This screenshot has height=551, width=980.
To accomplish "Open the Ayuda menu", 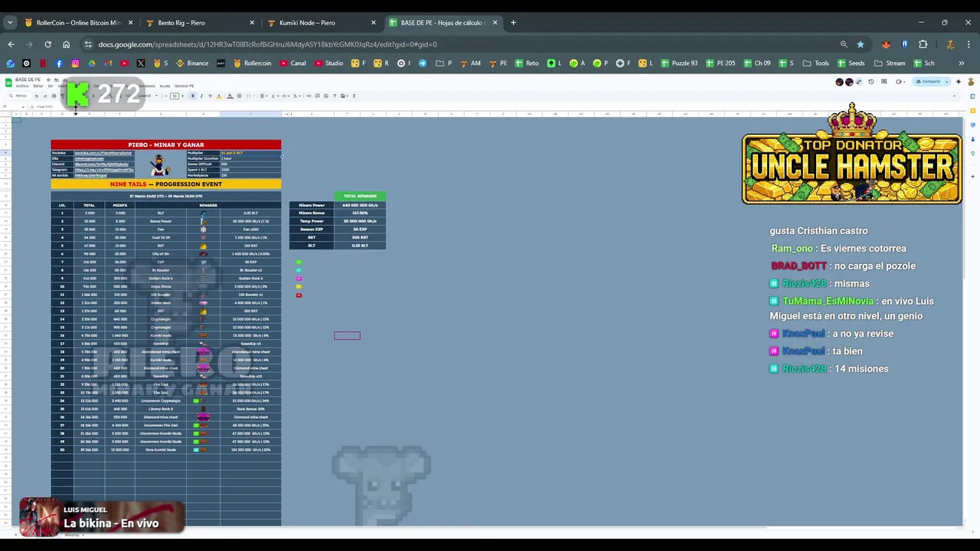I will 165,86.
